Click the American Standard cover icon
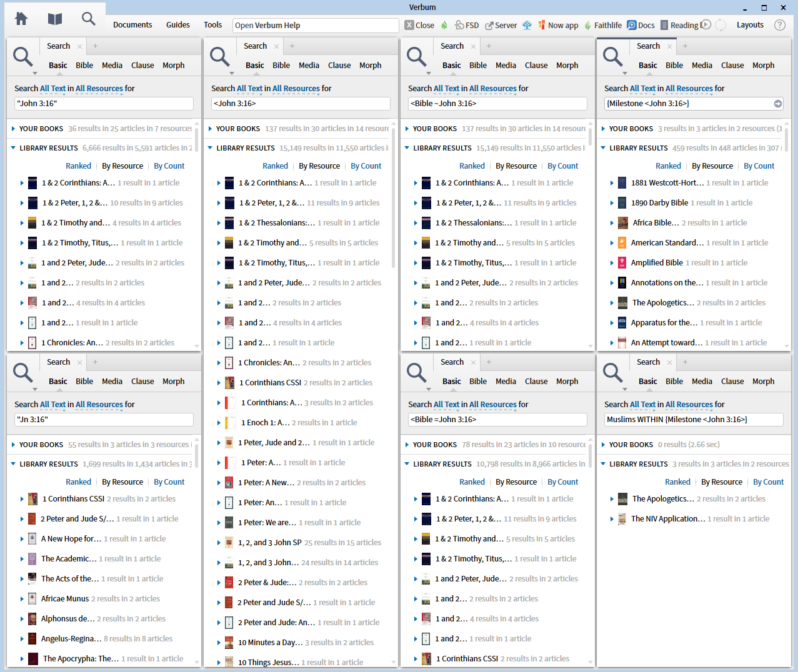Screen dimensions: 798x672 coord(622,243)
